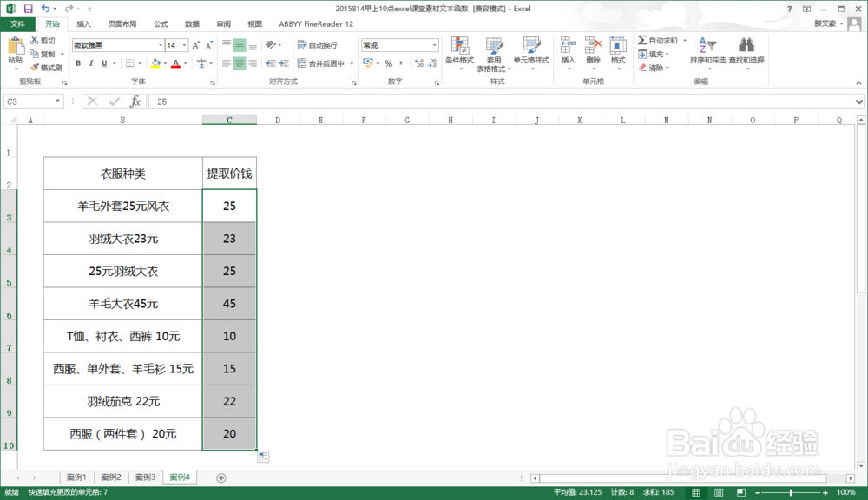
Task: Open the font color swatch
Action: (176, 64)
